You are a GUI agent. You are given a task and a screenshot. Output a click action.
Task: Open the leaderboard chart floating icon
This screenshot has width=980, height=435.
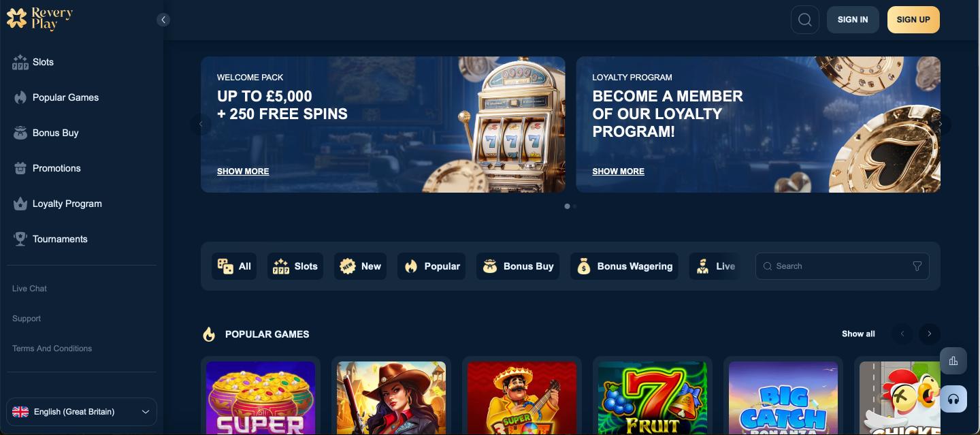(x=953, y=361)
